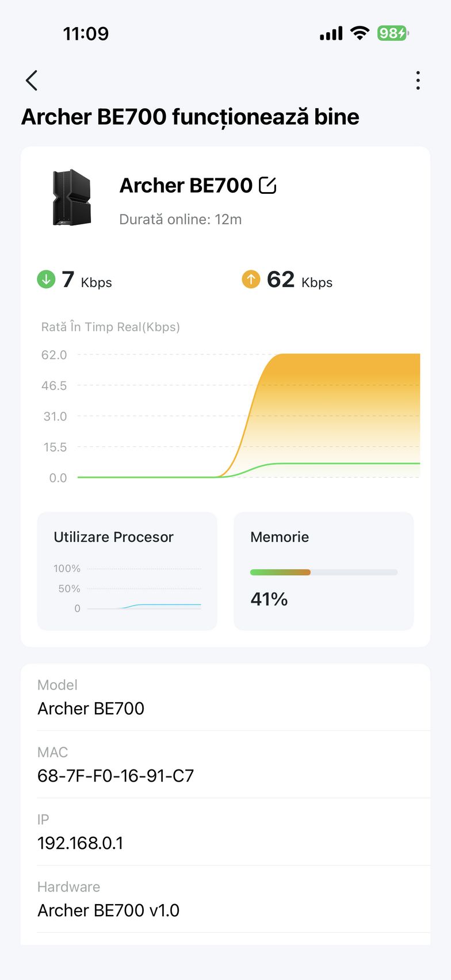Tap the real-time rate graph area
This screenshot has height=980, width=451.
(x=249, y=415)
